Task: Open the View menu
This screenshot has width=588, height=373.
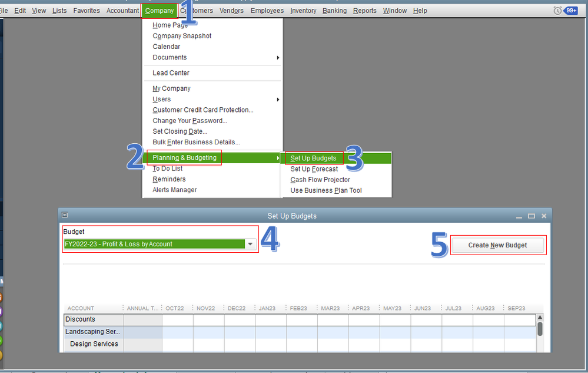Action: click(x=39, y=11)
